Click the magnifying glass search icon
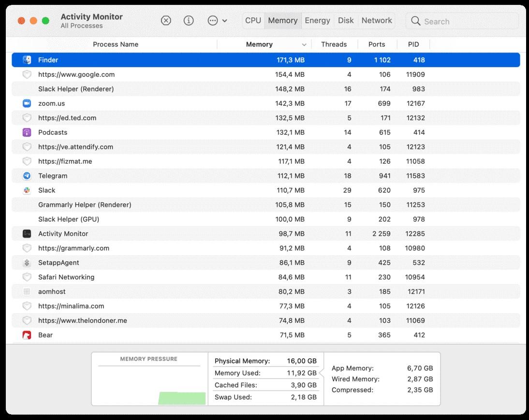Screen dimensions: 529x420 coord(416,21)
